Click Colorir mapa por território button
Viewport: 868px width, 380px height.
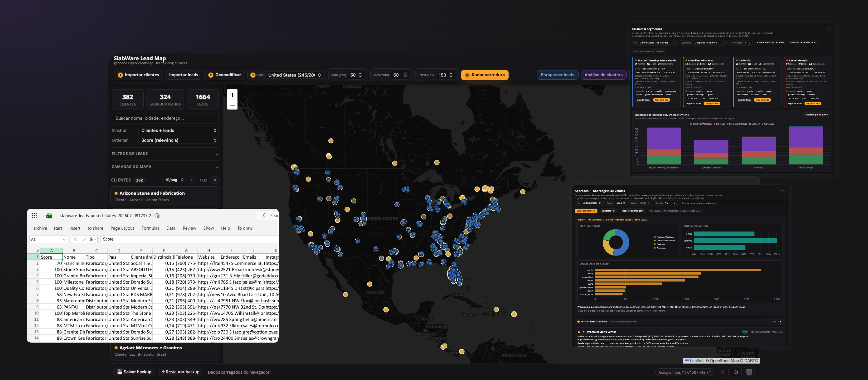[770, 43]
